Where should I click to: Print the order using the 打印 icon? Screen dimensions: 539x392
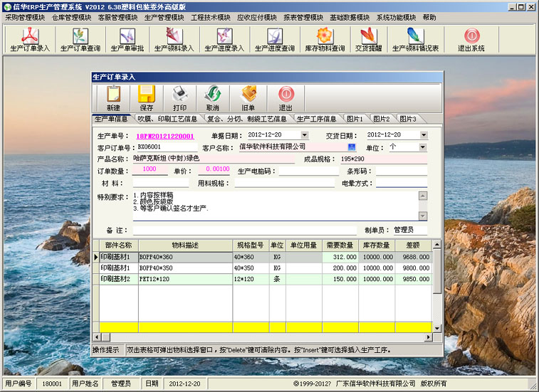[179, 97]
